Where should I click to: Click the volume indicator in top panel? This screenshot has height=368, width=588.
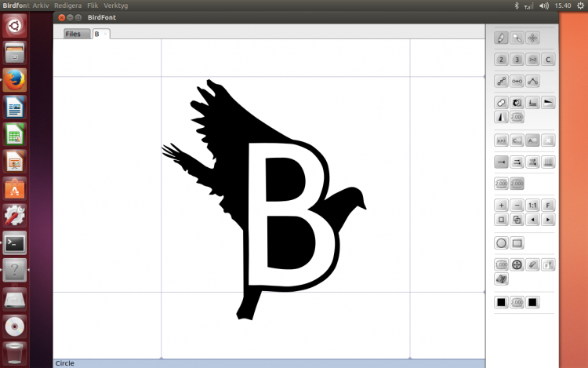(544, 5)
